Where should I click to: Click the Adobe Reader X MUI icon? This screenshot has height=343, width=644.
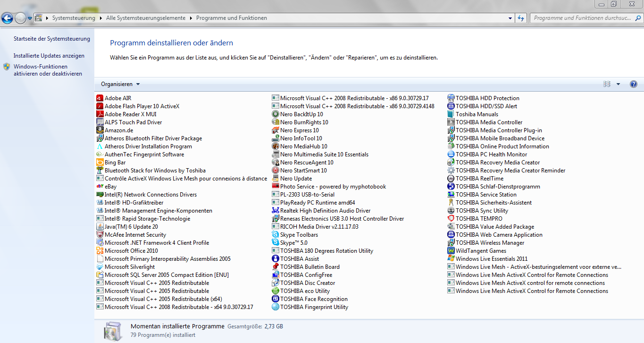click(100, 114)
